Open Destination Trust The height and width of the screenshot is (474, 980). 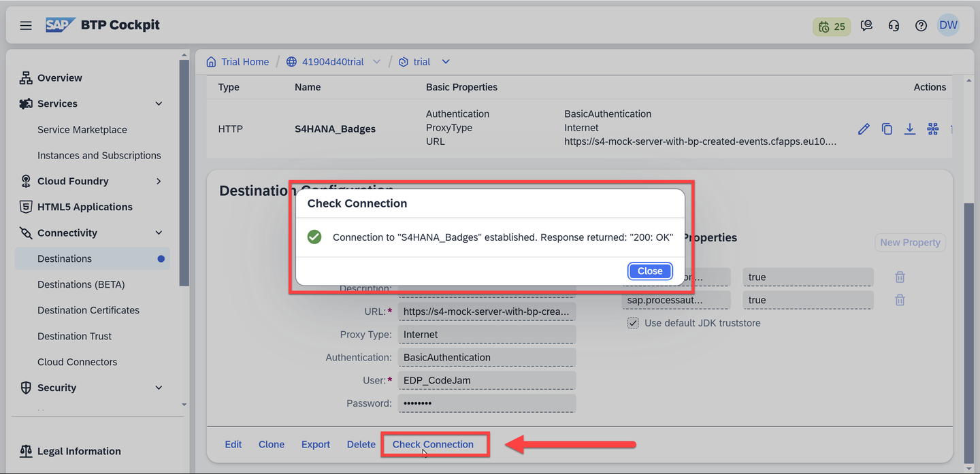tap(75, 336)
